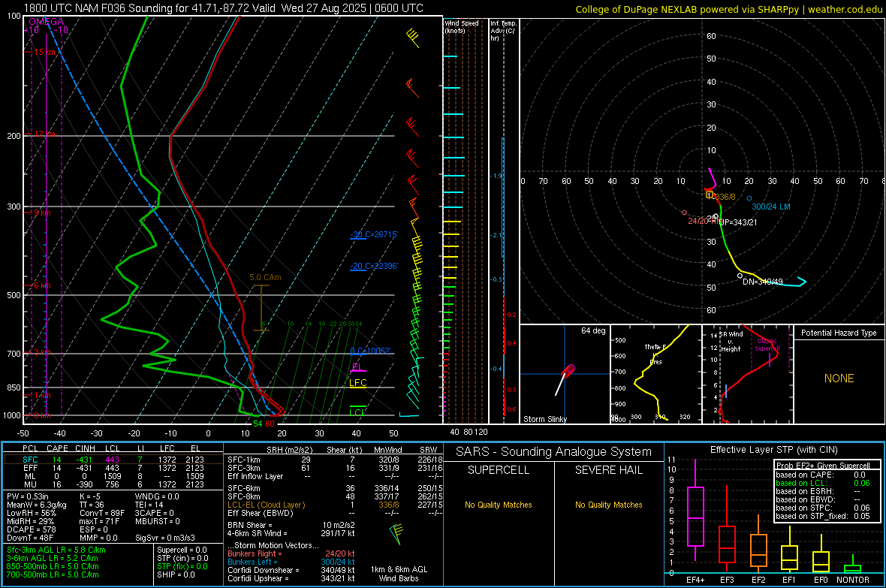Select the 6 km height marker

[42, 285]
